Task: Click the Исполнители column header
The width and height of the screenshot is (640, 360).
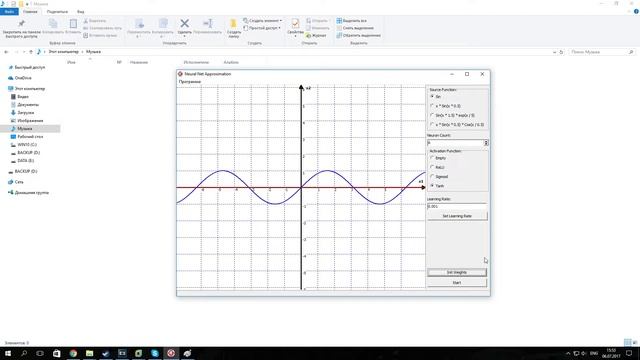Action: 196,62
